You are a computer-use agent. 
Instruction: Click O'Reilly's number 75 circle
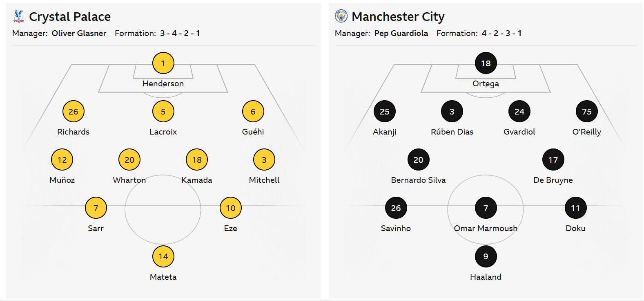point(587,112)
